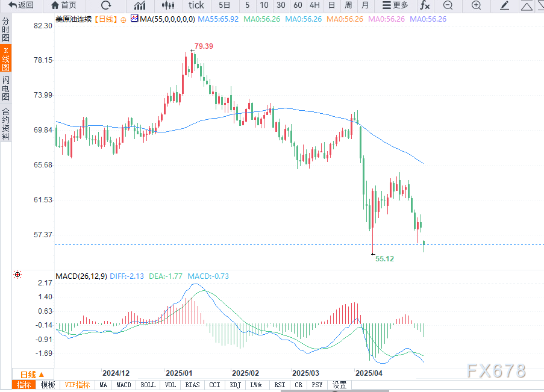
Task: Open the 闪电图 sidebar tab
Action: (5, 88)
